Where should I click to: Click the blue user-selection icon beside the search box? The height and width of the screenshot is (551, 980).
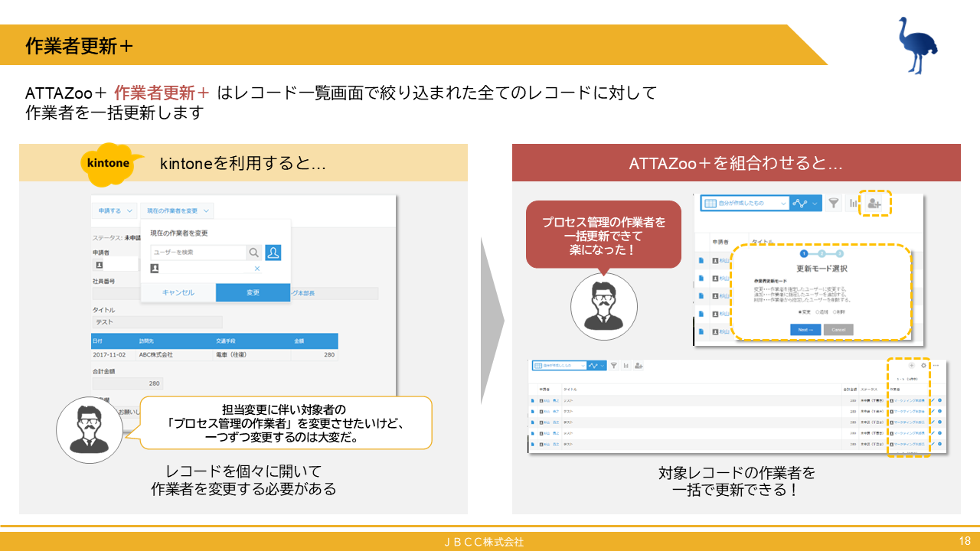pyautogui.click(x=273, y=253)
